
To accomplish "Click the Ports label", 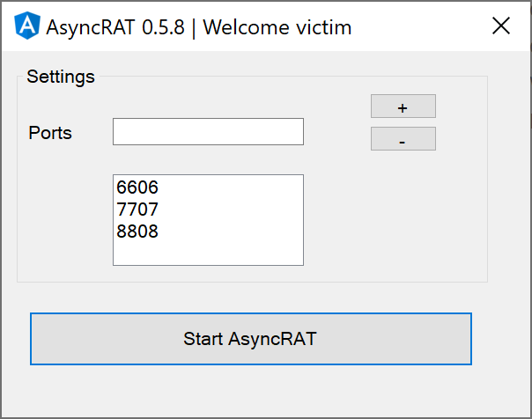I will pos(50,133).
